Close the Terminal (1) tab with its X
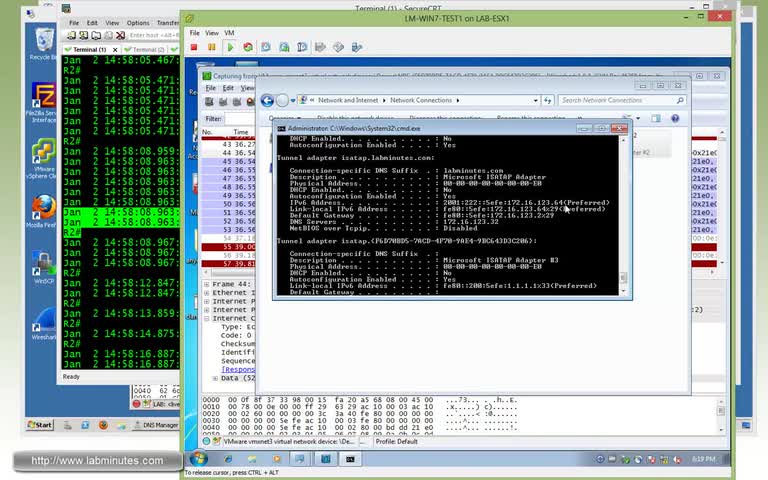 [115, 49]
